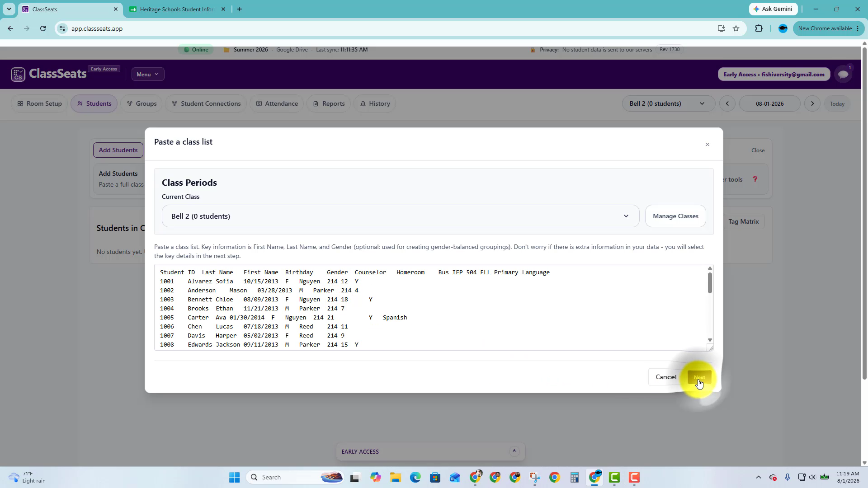Click Tag Matrix button

point(743,222)
